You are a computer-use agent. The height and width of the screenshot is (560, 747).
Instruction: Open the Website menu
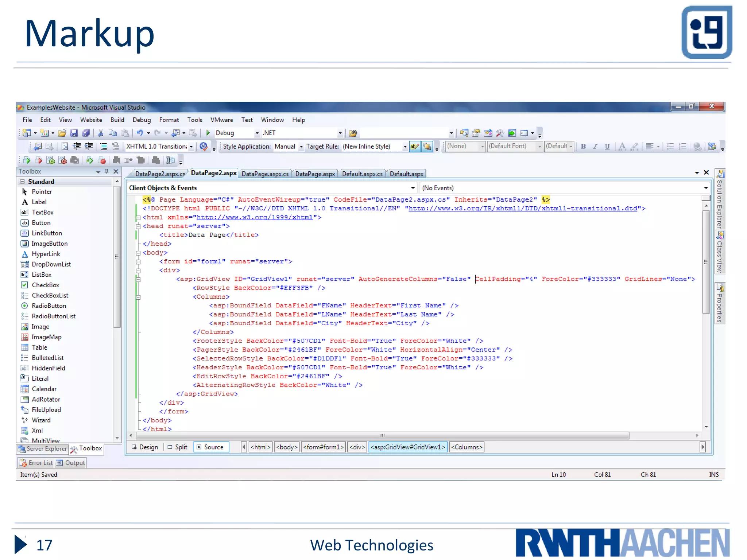[x=91, y=120]
